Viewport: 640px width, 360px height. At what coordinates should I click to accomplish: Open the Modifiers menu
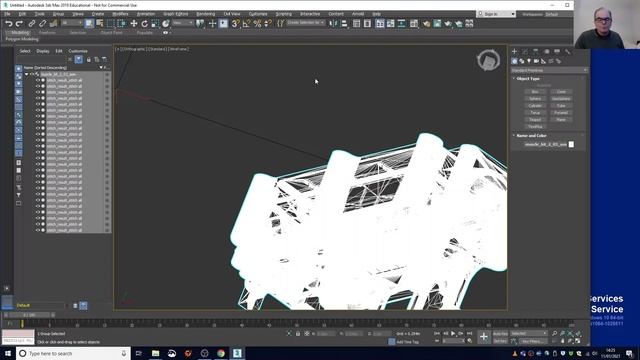coord(120,14)
